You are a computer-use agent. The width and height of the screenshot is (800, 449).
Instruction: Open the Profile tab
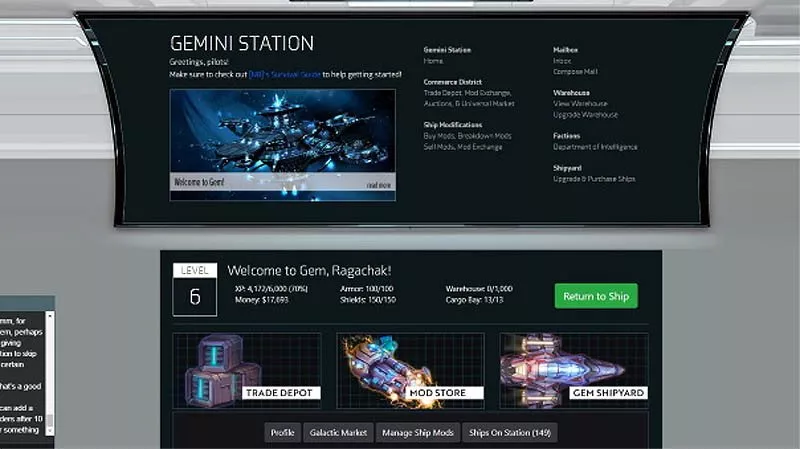pos(282,433)
